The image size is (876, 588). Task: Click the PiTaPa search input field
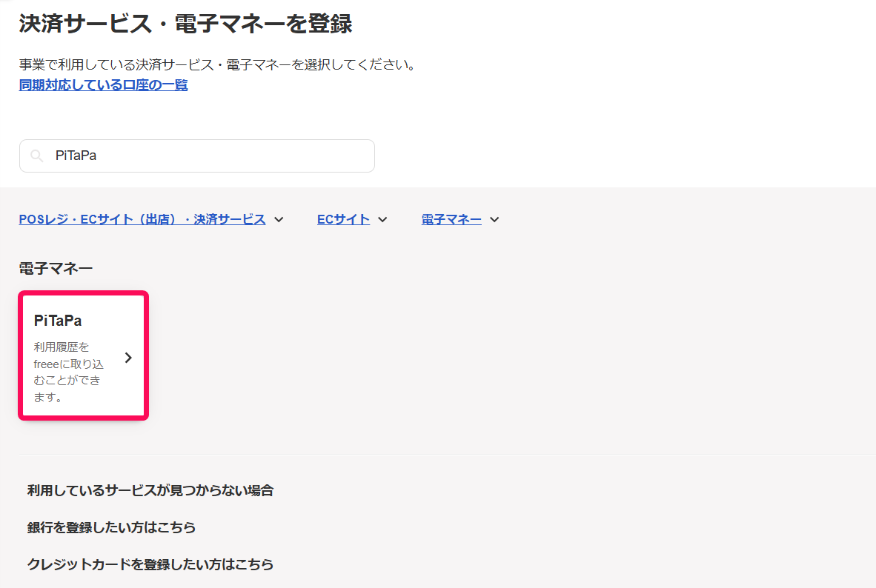[196, 156]
